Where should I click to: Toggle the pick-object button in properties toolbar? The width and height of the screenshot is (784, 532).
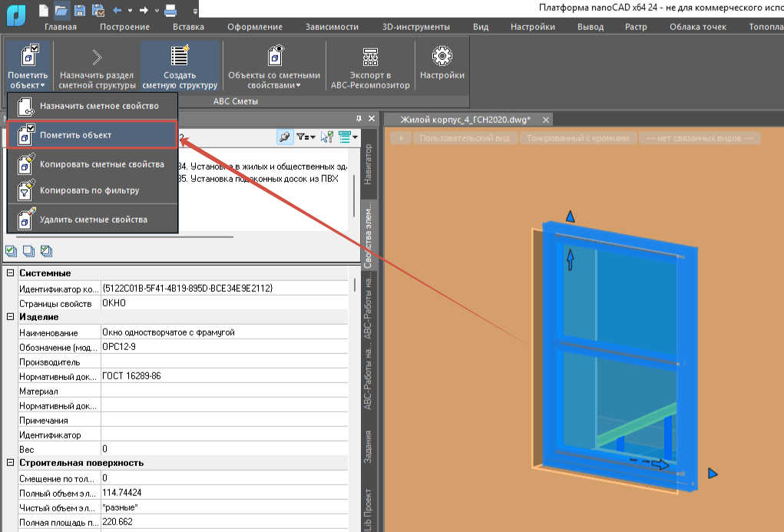click(x=285, y=137)
